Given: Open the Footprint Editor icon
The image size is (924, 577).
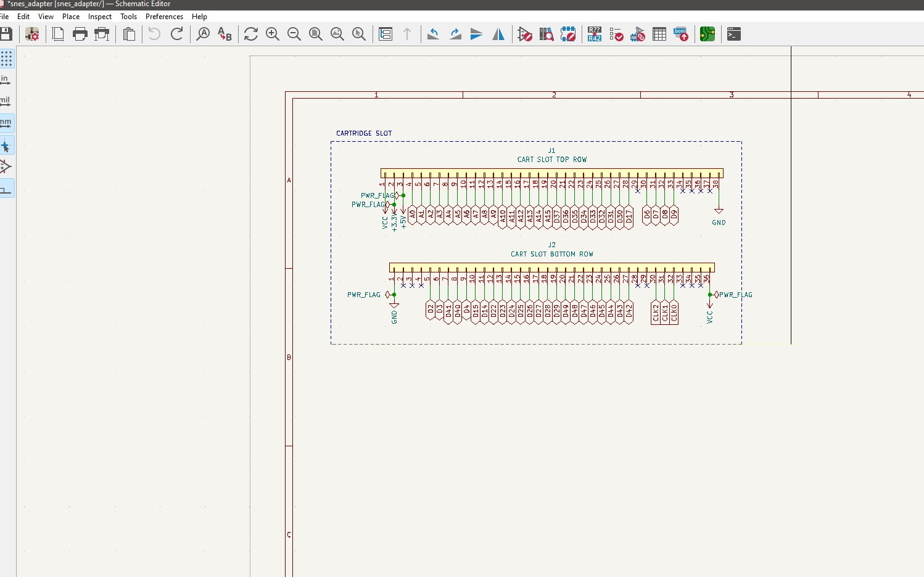Looking at the screenshot, I should point(568,35).
